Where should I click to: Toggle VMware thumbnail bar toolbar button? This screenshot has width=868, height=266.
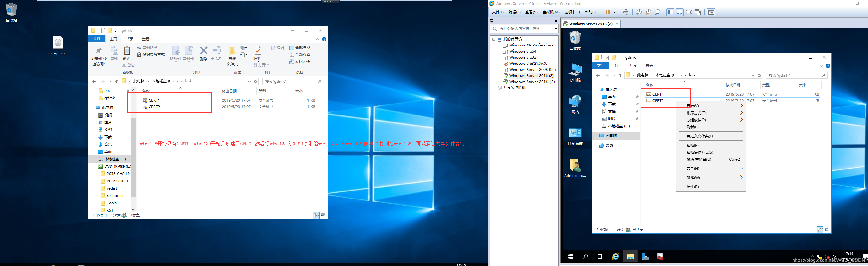(x=680, y=12)
